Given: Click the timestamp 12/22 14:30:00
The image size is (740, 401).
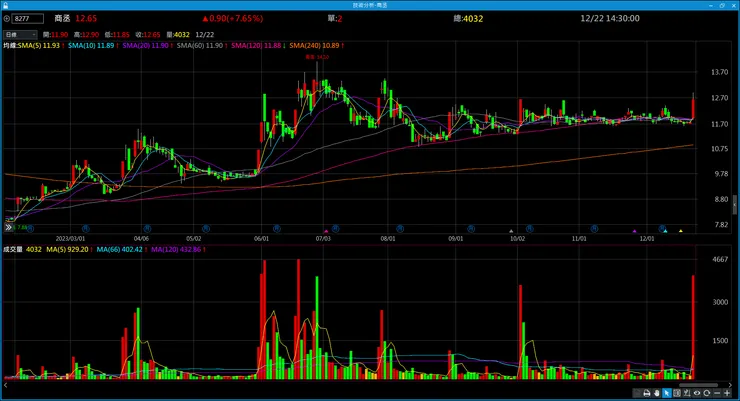Looking at the screenshot, I should click(610, 18).
